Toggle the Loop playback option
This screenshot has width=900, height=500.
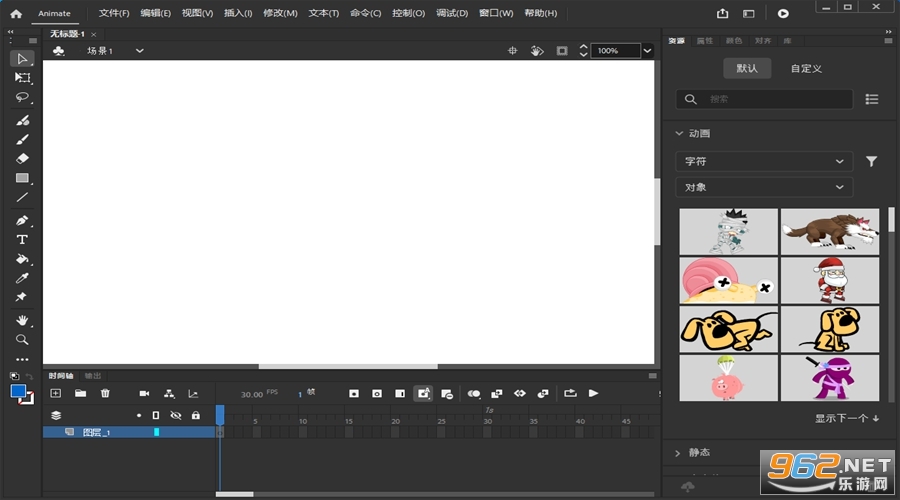(x=570, y=393)
